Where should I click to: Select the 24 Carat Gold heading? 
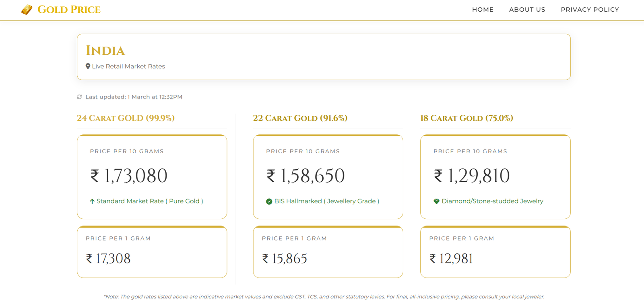click(x=126, y=118)
